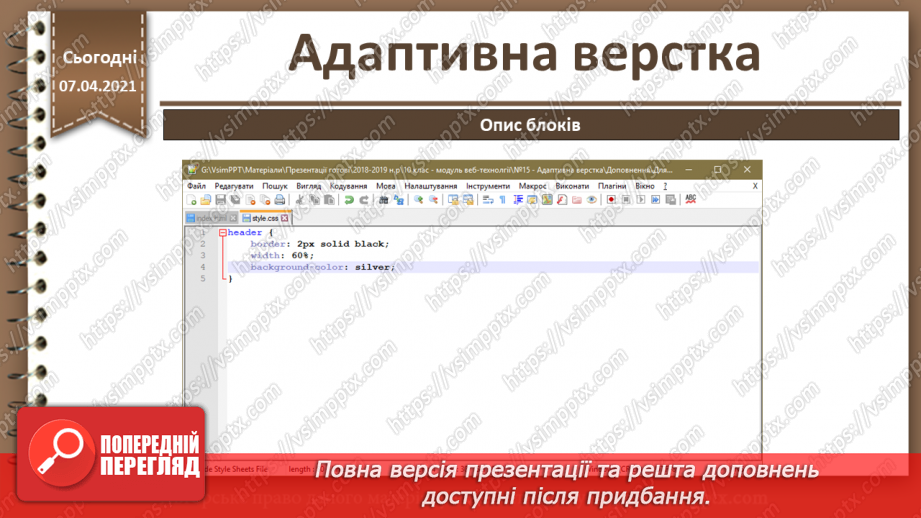Click the Paste icon in the toolbar
The width and height of the screenshot is (921, 518).
pos(329,200)
